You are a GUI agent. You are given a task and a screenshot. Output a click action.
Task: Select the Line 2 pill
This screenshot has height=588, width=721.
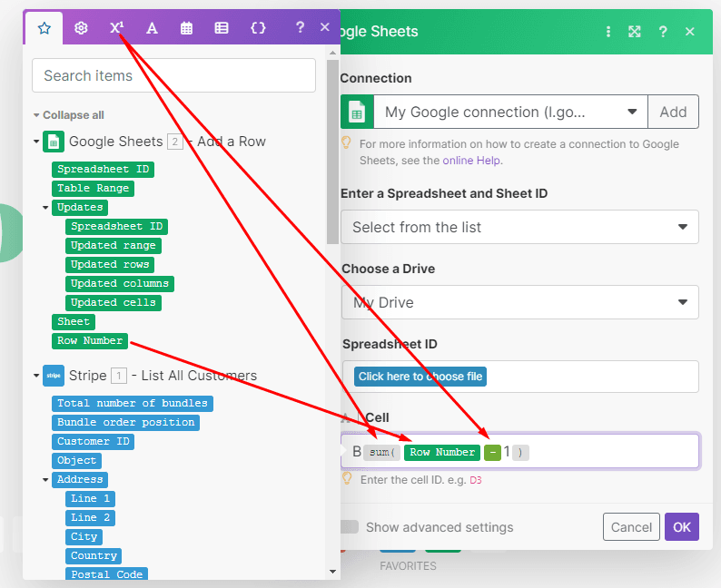point(90,518)
